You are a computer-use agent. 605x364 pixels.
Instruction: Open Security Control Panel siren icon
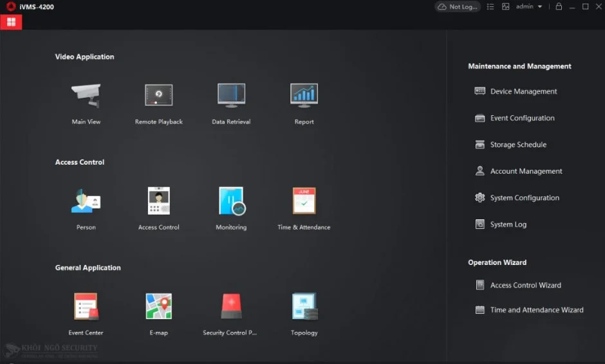coord(231,306)
